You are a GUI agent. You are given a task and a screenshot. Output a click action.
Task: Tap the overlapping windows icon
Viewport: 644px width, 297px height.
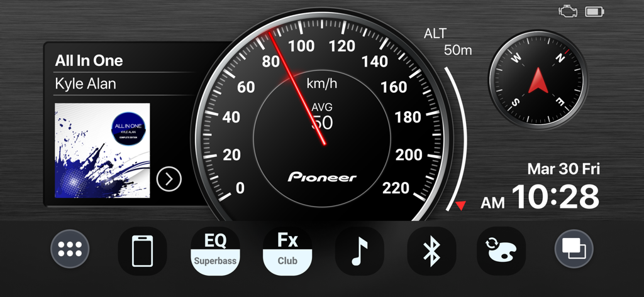coord(574,249)
